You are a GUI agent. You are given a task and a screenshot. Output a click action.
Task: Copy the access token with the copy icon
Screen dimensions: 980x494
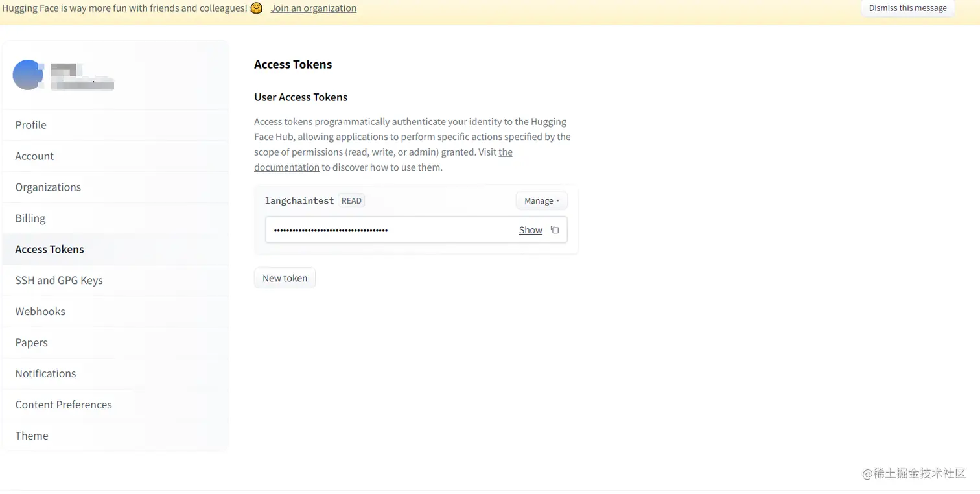tap(555, 230)
